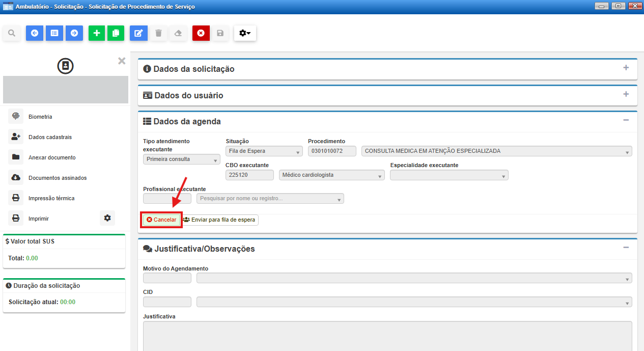Go to next record with right arrow
This screenshot has height=351, width=644.
tap(74, 33)
